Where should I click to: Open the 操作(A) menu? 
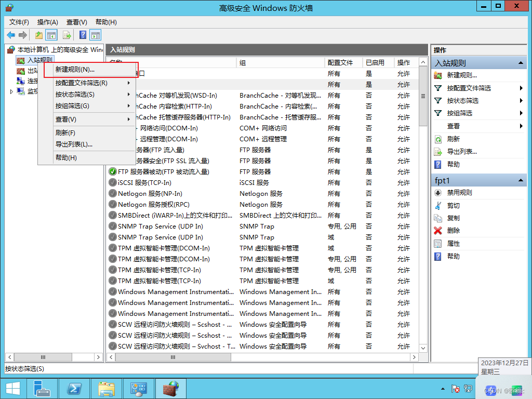click(x=47, y=22)
